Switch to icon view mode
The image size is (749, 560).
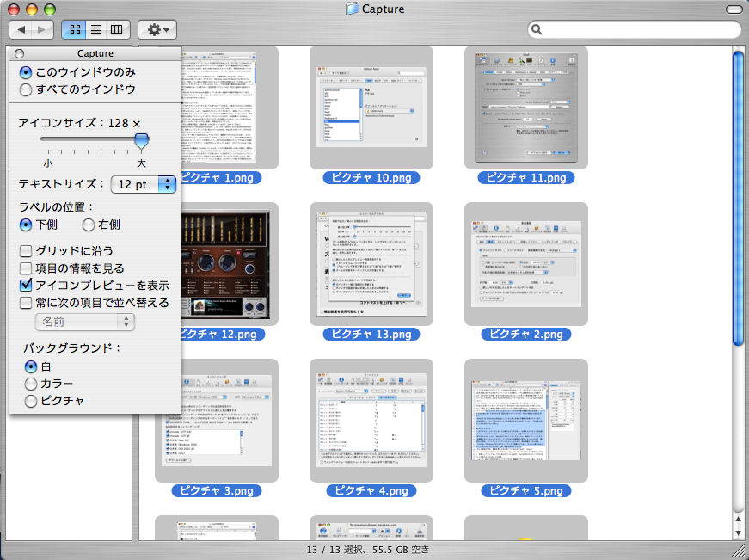pos(75,29)
